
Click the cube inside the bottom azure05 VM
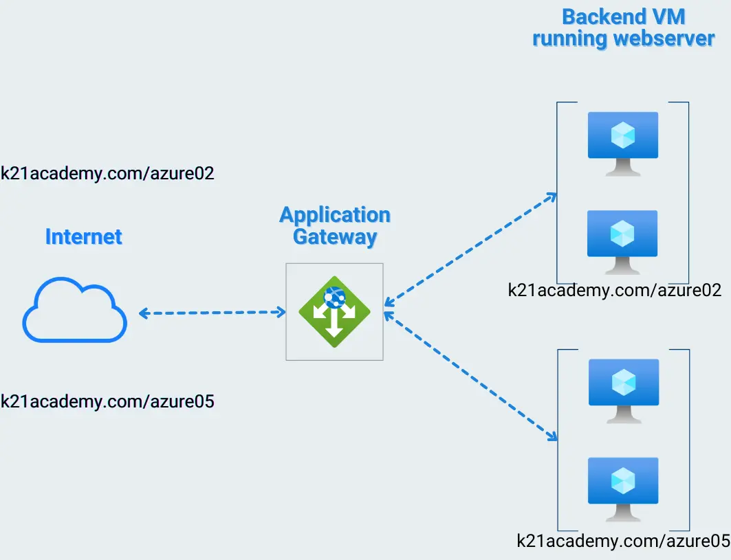622,479
